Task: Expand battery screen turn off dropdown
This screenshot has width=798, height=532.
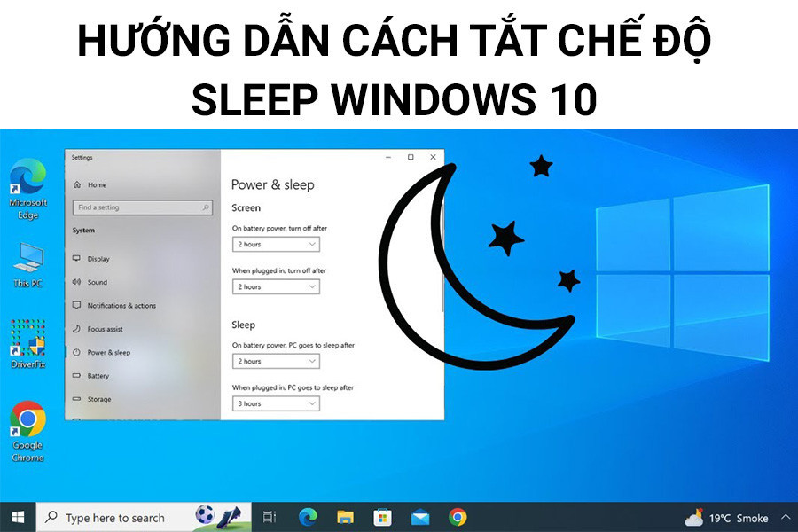Action: click(276, 245)
